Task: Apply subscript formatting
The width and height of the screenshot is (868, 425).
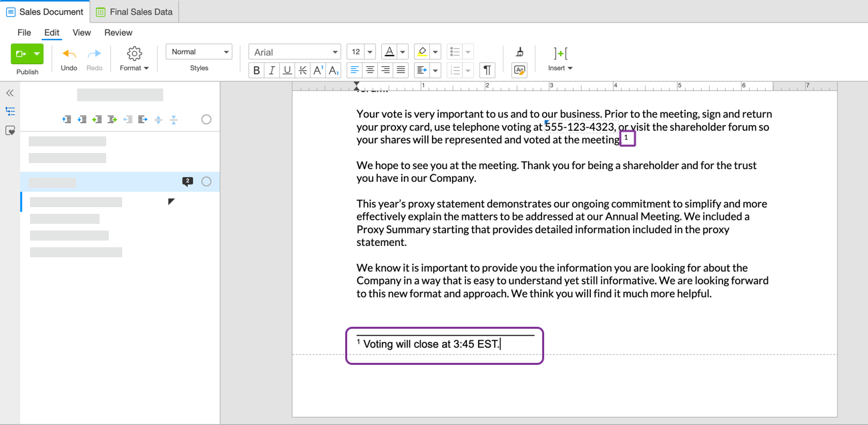Action: coord(333,69)
